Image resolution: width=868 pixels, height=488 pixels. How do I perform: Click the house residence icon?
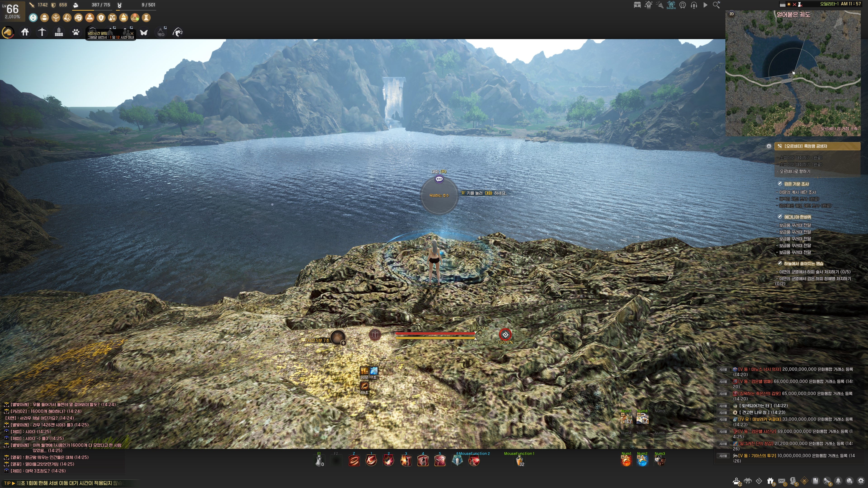coord(25,32)
